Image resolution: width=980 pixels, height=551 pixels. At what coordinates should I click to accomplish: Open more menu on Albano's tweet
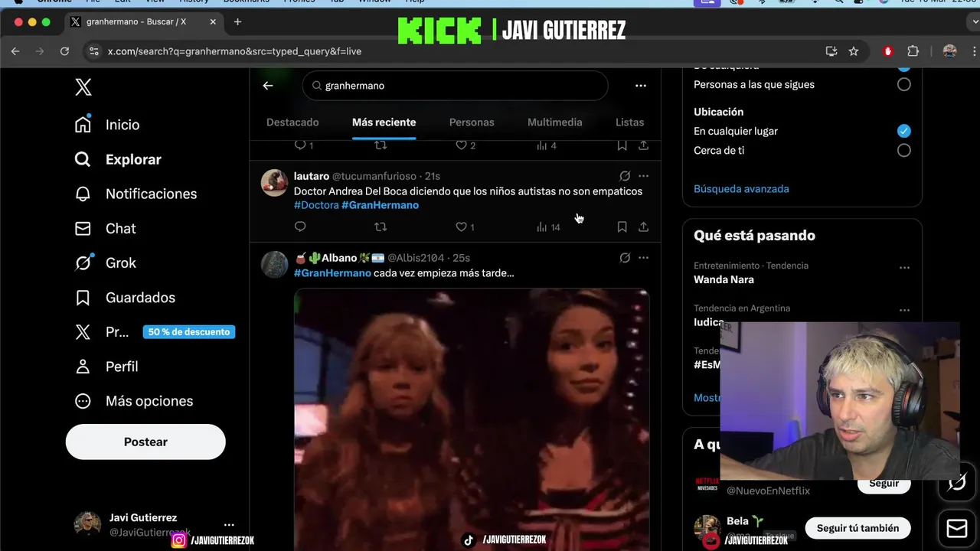point(643,258)
